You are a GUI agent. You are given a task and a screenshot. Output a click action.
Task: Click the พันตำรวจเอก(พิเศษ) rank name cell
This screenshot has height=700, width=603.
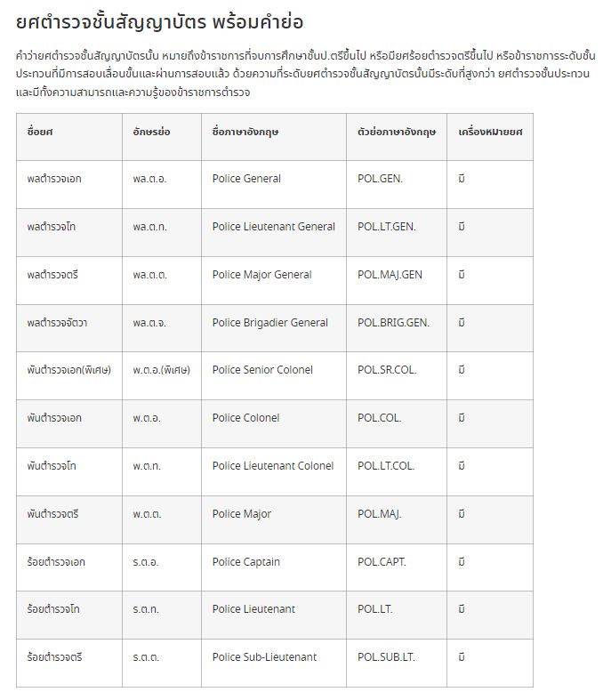(69, 370)
